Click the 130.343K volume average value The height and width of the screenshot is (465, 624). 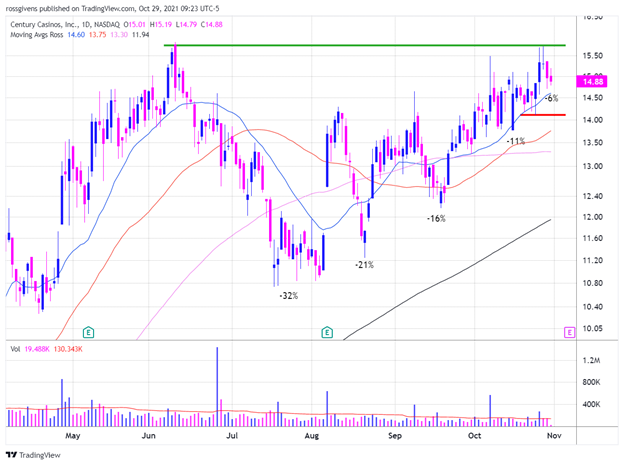[x=68, y=349]
